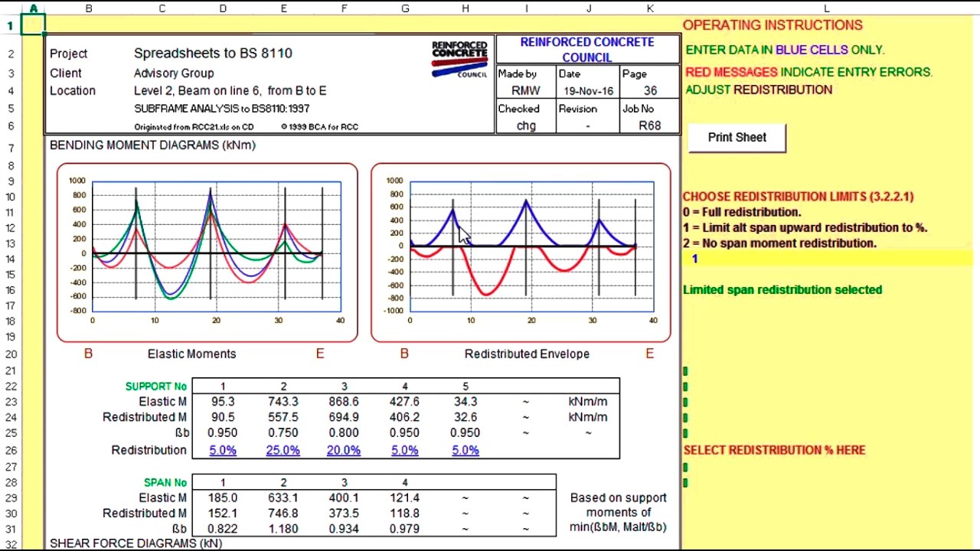Click support 2 βb value 0.750

click(x=283, y=432)
